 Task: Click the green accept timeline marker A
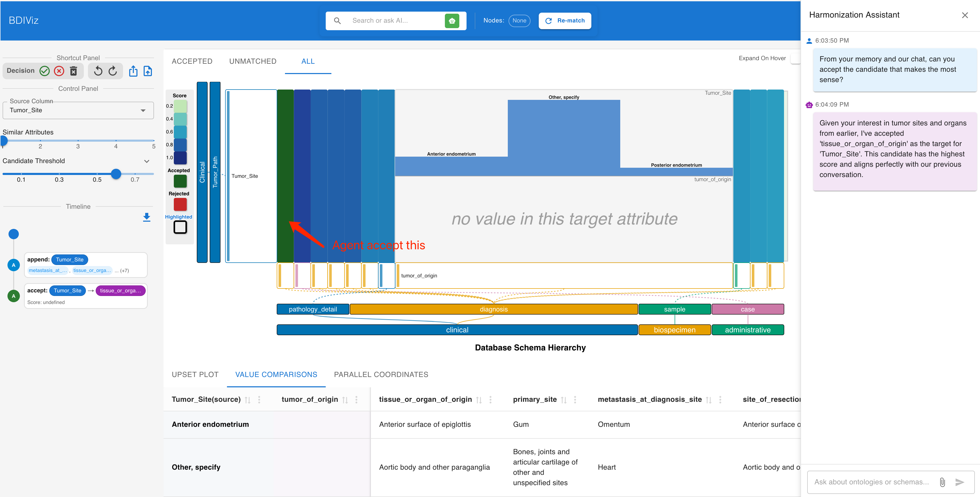click(x=14, y=296)
